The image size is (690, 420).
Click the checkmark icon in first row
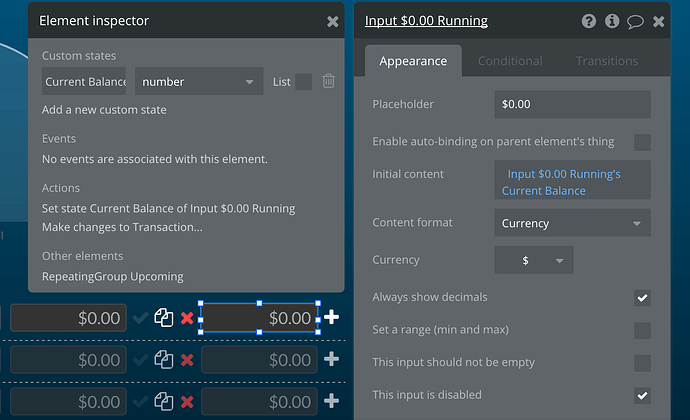pyautogui.click(x=141, y=318)
